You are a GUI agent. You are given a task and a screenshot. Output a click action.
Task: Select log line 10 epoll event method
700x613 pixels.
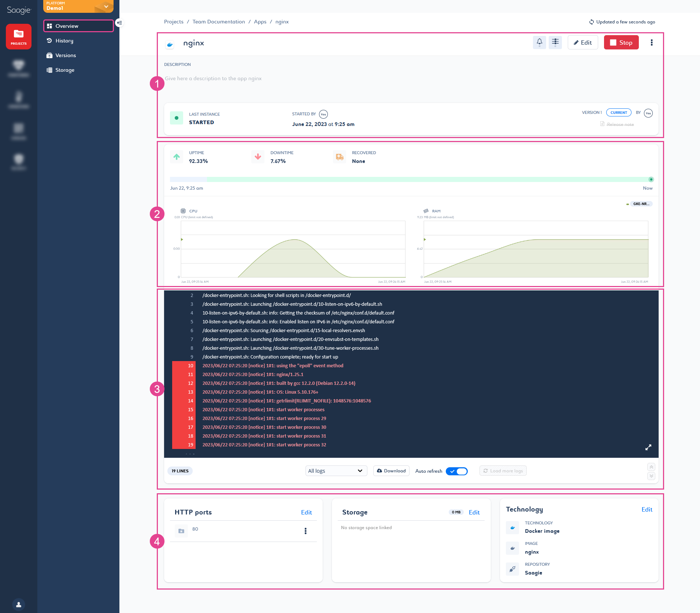point(273,365)
